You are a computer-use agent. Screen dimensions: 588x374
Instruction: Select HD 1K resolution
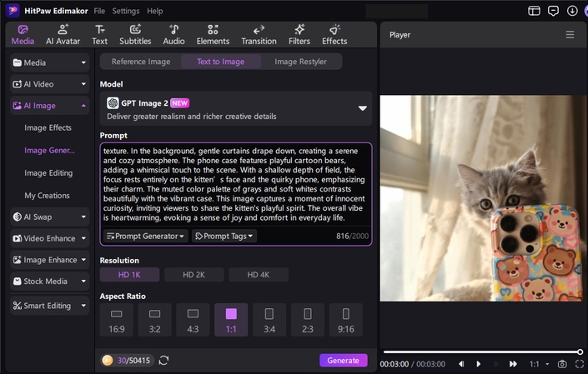click(129, 274)
